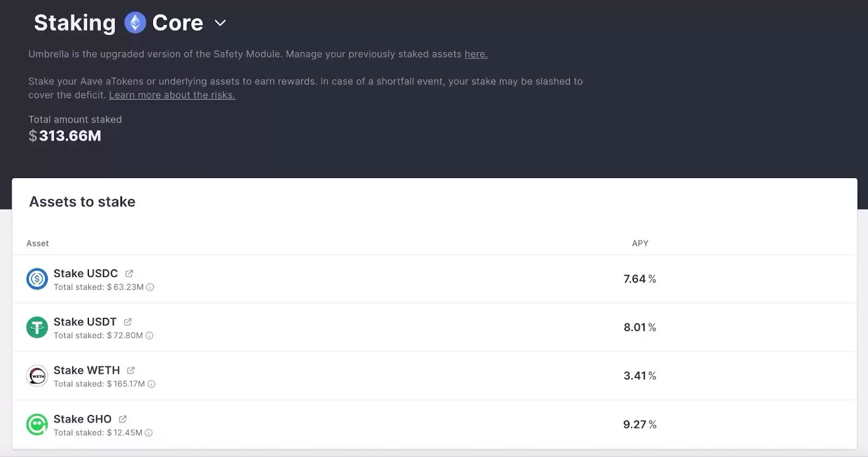This screenshot has height=457, width=868.
Task: Open the external link beside Stake GHO
Action: click(123, 419)
